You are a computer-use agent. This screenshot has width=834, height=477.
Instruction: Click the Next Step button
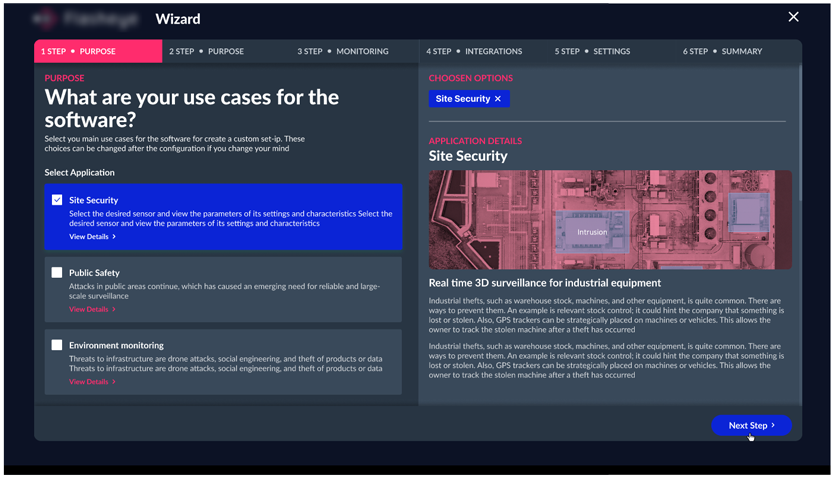tap(751, 425)
